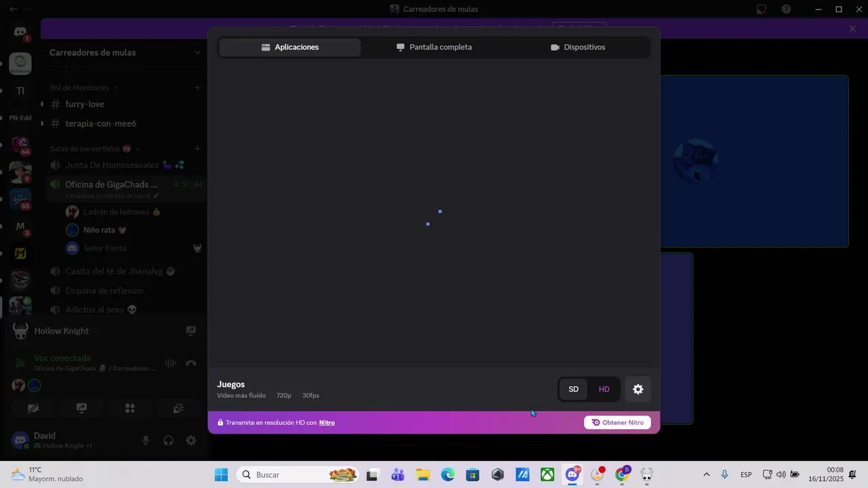
Task: Open Discord inbox icon in title bar
Action: 762,9
